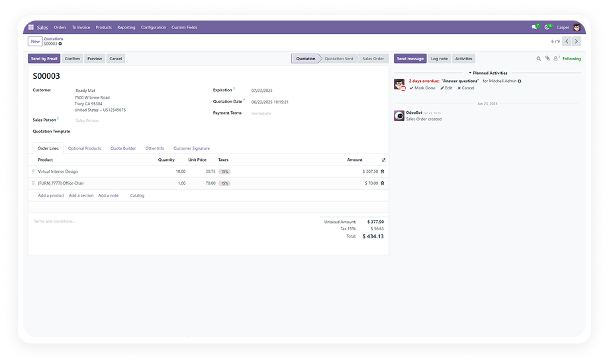Click info icon next to Mitchell Admin
This screenshot has width=609, height=364.
pos(520,81)
